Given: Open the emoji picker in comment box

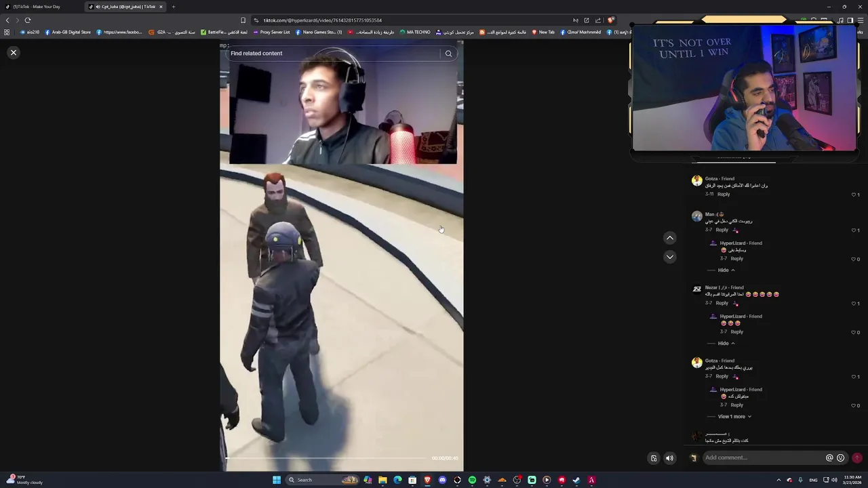Looking at the screenshot, I should [841, 457].
